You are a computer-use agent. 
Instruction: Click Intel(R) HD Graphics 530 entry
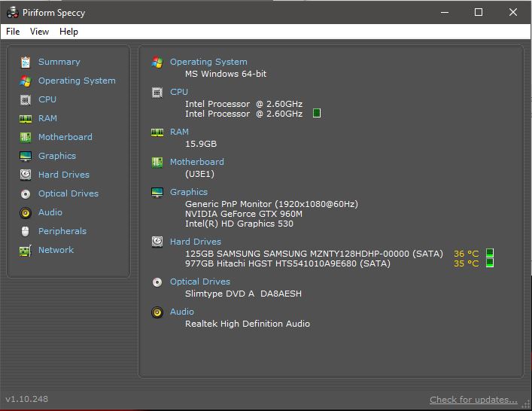point(239,224)
